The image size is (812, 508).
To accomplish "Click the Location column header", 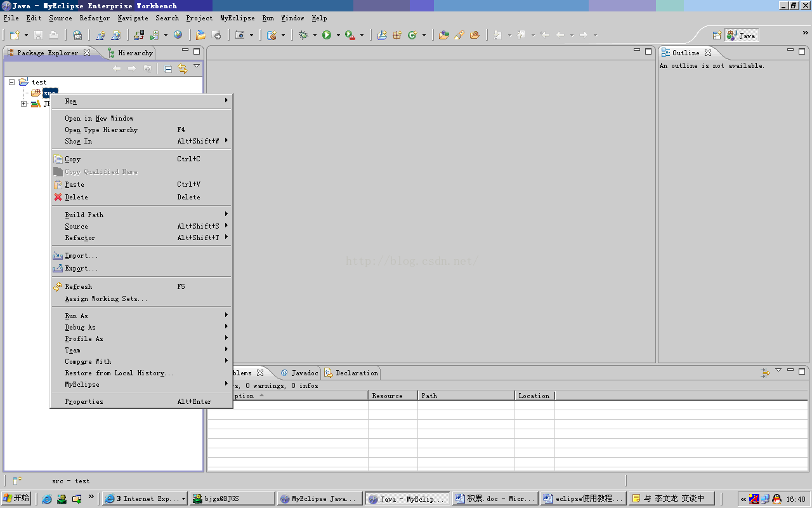I will pyautogui.click(x=535, y=396).
